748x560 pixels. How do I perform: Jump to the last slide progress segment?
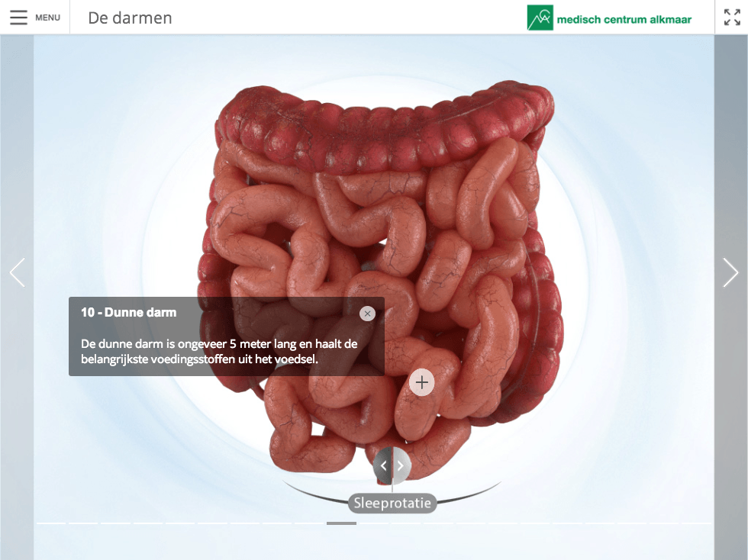click(x=696, y=523)
